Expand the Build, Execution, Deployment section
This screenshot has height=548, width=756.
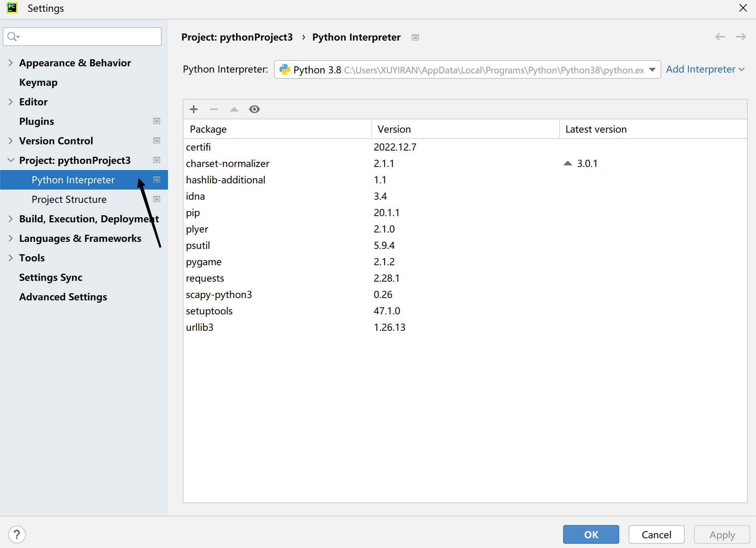(11, 219)
